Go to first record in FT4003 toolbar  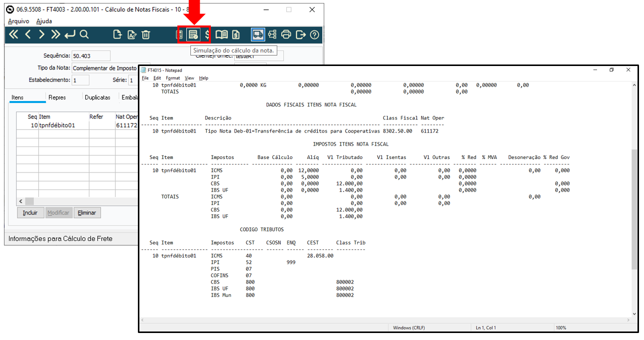tap(14, 34)
